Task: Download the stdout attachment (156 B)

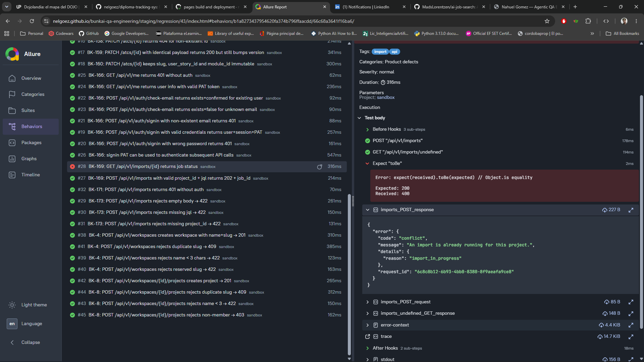Action: click(x=611, y=359)
